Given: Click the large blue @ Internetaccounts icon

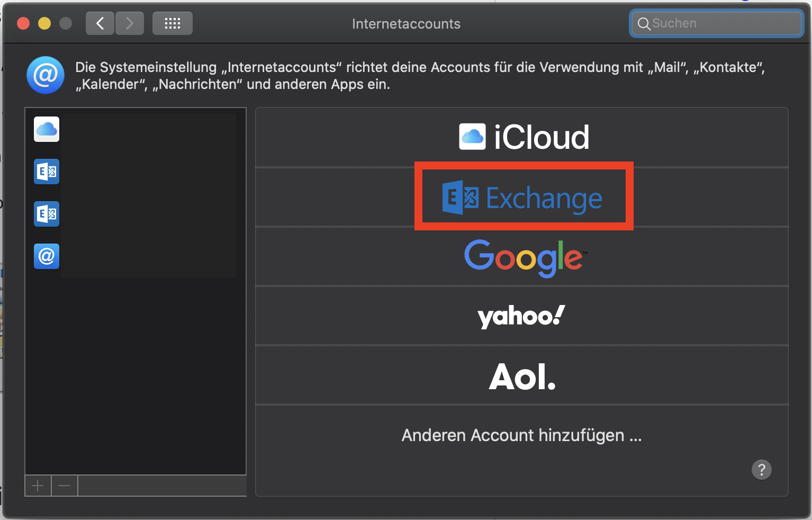Looking at the screenshot, I should 46,75.
